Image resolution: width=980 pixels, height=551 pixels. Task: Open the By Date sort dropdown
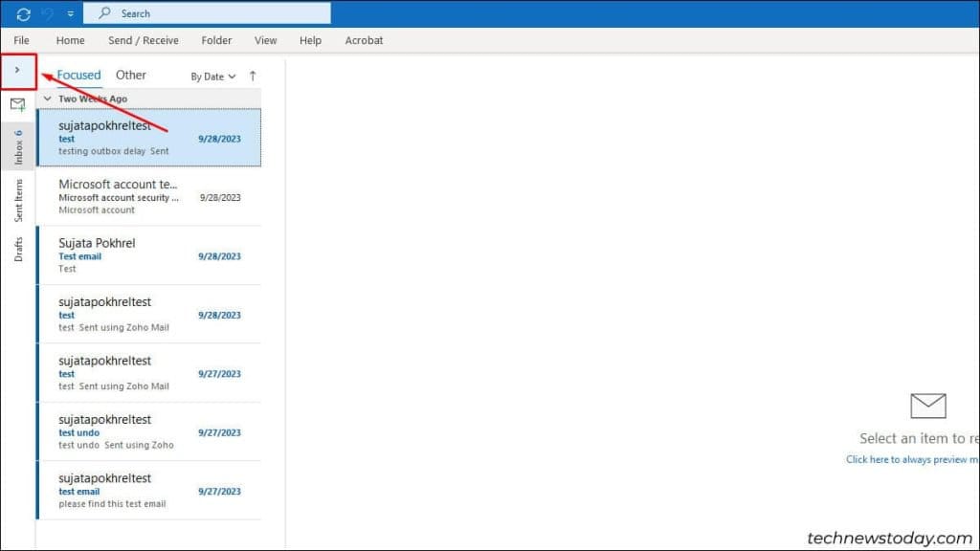coord(211,76)
